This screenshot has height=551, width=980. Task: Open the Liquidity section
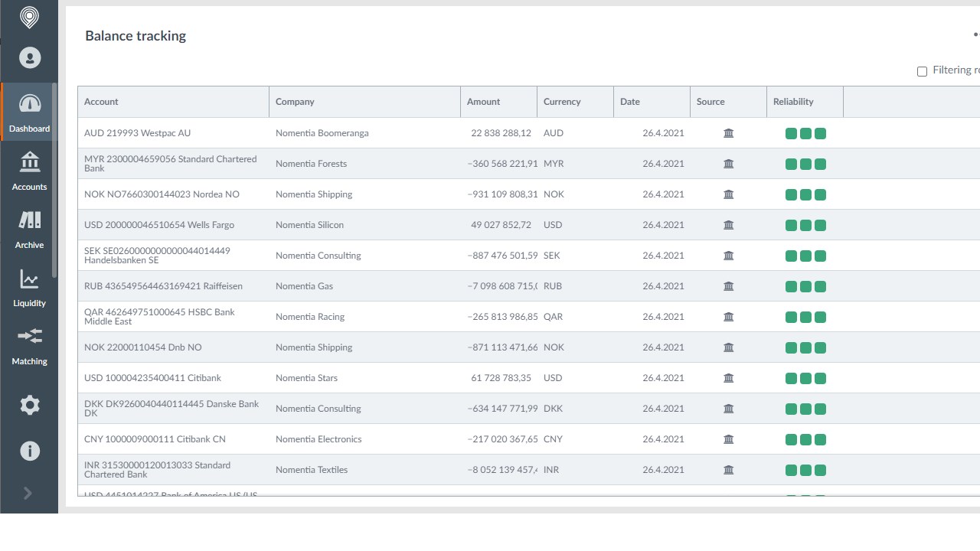(x=29, y=286)
